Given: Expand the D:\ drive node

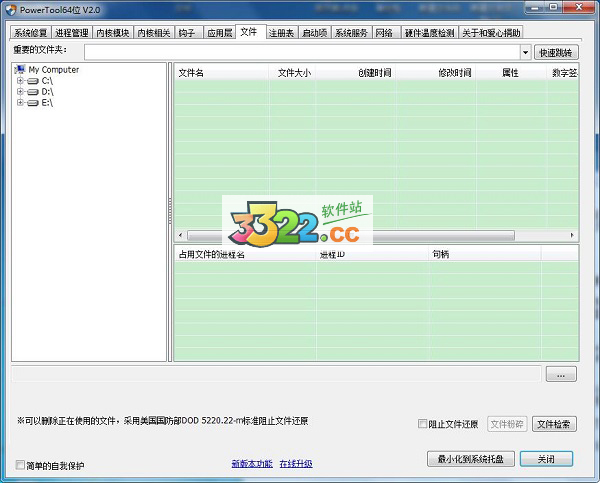Looking at the screenshot, I should [x=20, y=92].
